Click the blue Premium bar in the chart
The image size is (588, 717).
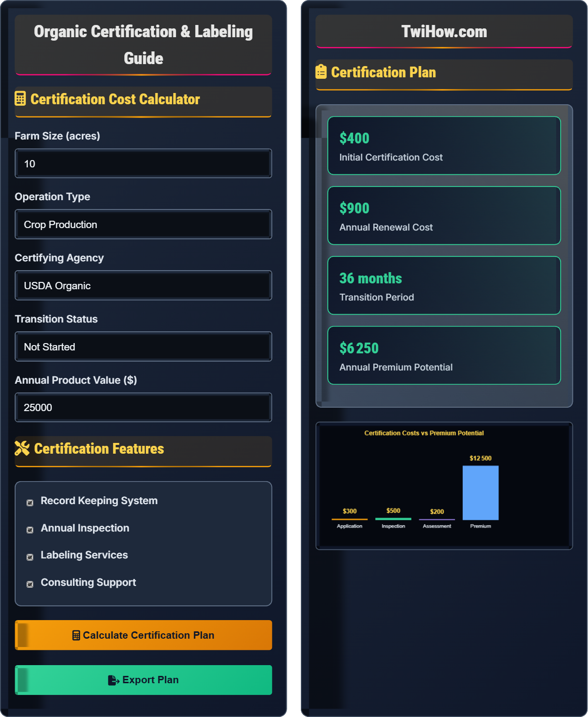[x=480, y=492]
